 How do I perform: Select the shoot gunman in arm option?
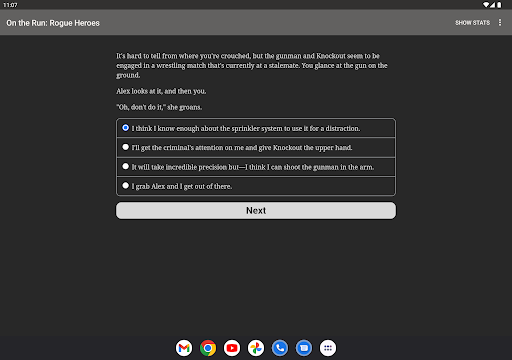pyautogui.click(x=256, y=167)
